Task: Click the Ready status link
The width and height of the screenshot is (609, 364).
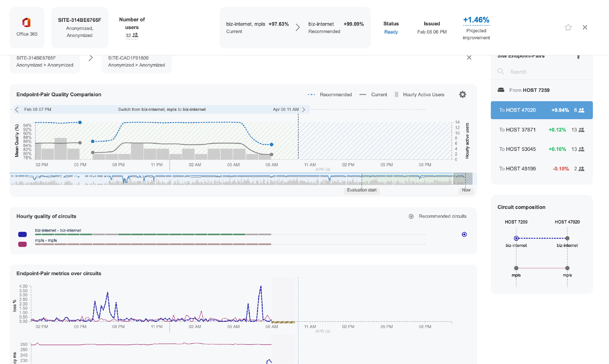Action: (391, 32)
